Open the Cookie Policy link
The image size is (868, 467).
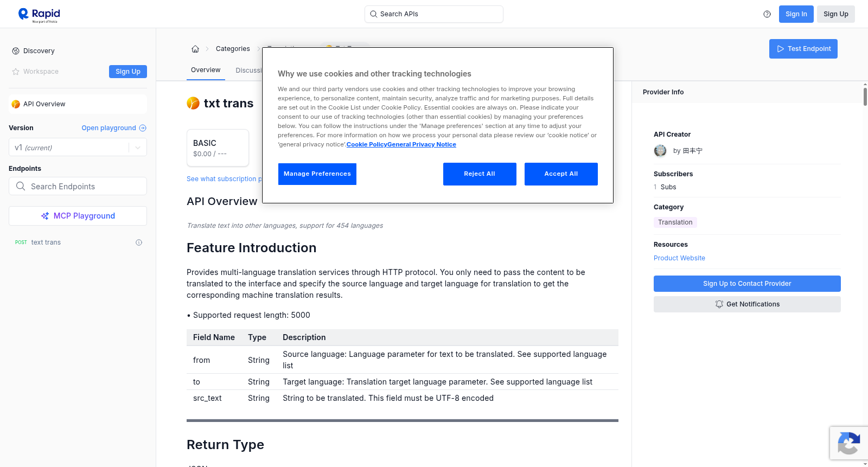367,144
